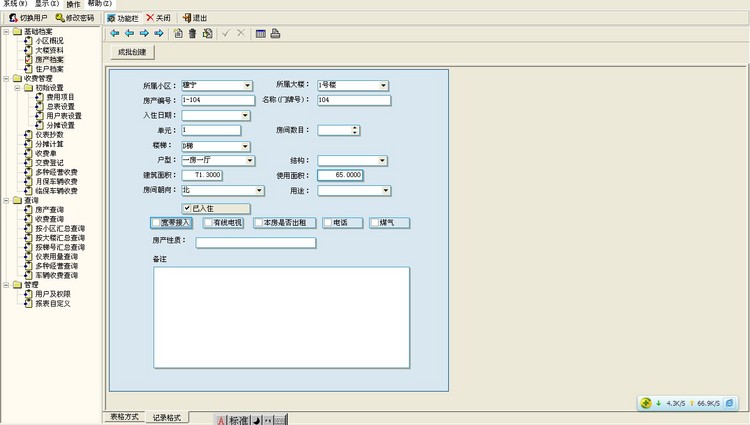Open the 操作 menu
Viewport: 750px width, 425px height.
click(x=73, y=4)
